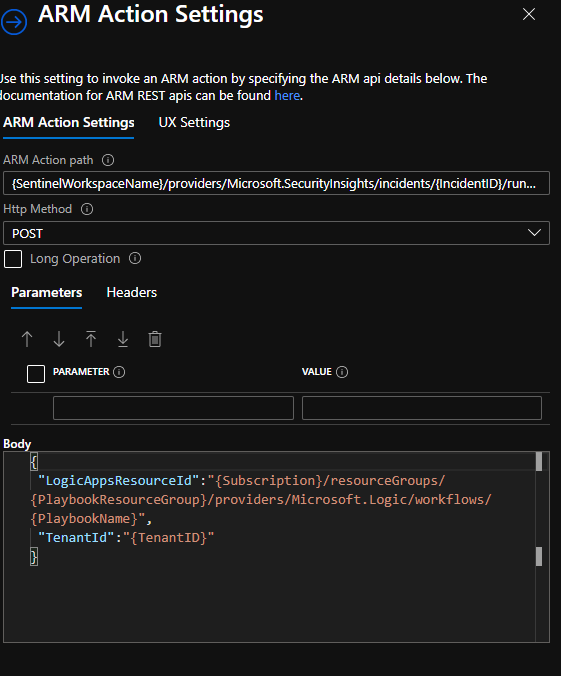Close the ARM Action Settings panel
Screen dimensions: 561x676
coord(529,14)
